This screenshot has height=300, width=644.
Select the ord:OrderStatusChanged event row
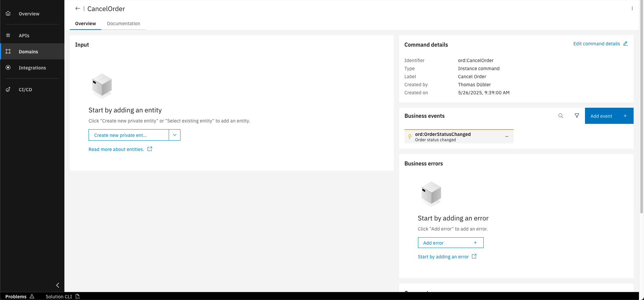tap(459, 137)
